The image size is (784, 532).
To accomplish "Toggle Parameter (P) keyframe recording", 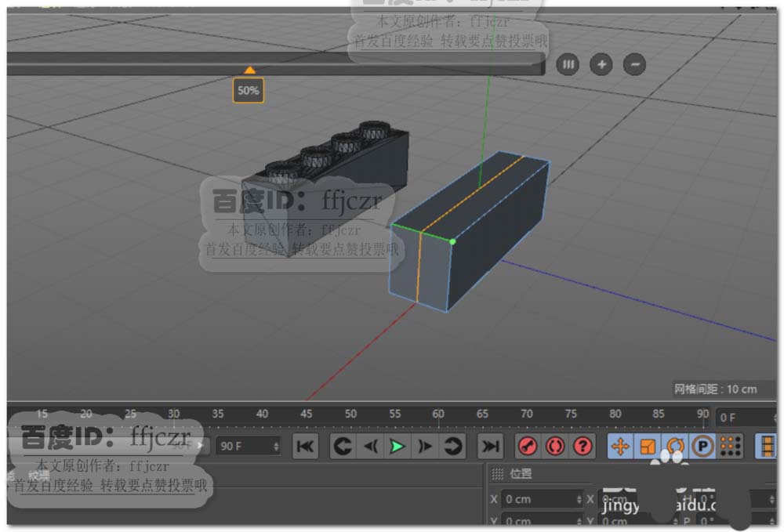I will pyautogui.click(x=703, y=446).
